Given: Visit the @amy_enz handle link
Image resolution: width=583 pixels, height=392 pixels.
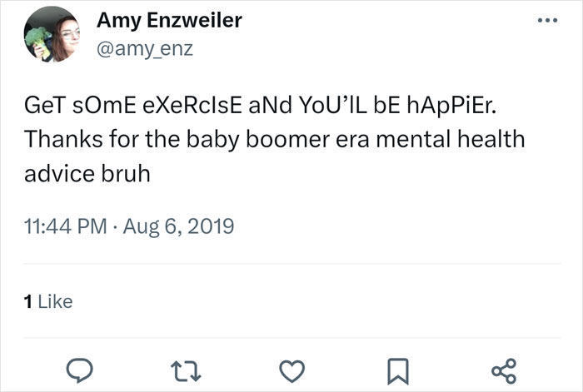Looking at the screenshot, I should coord(145,48).
